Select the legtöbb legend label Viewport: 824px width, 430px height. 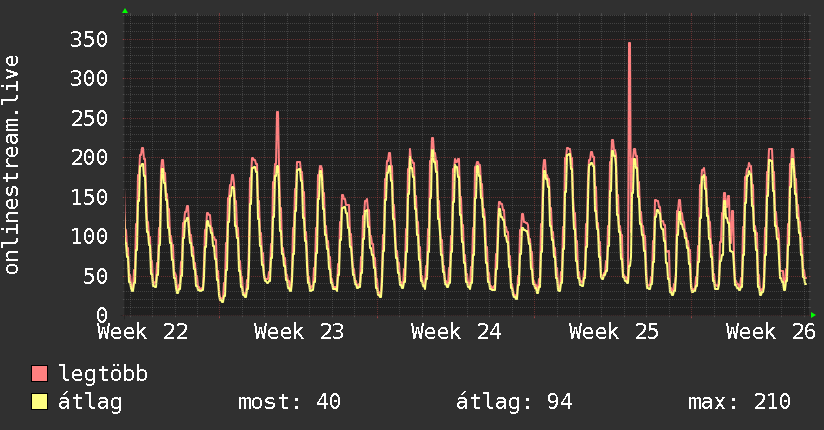click(103, 374)
